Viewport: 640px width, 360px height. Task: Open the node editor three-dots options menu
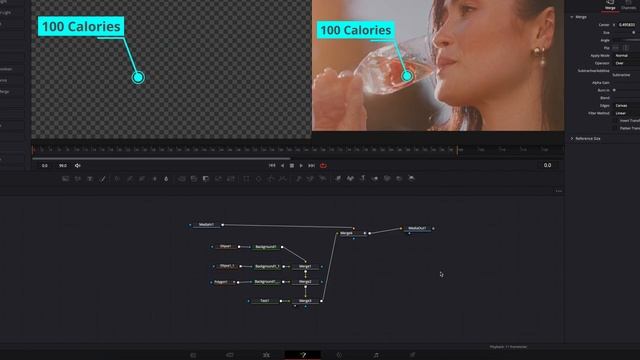point(558,191)
